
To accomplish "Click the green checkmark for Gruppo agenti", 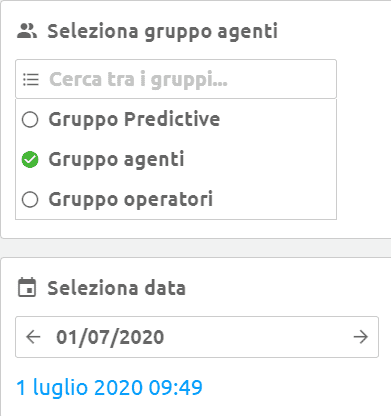I will (x=30, y=159).
